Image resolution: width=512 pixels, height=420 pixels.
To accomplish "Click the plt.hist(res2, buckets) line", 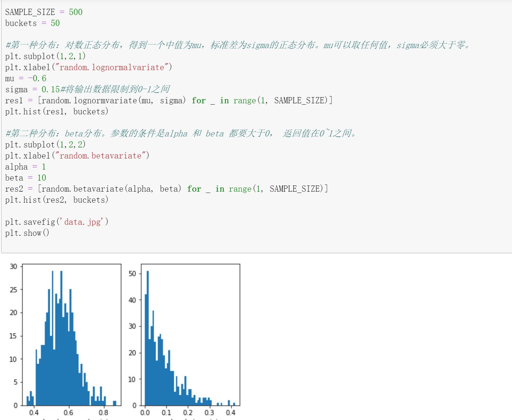I will point(56,200).
